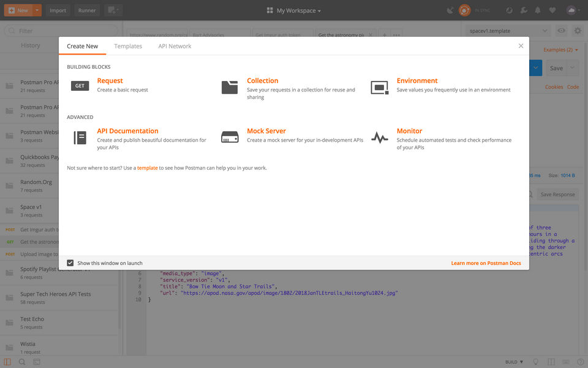Image resolution: width=588 pixels, height=368 pixels.
Task: Uncheck Show this window on launch
Action: click(70, 263)
